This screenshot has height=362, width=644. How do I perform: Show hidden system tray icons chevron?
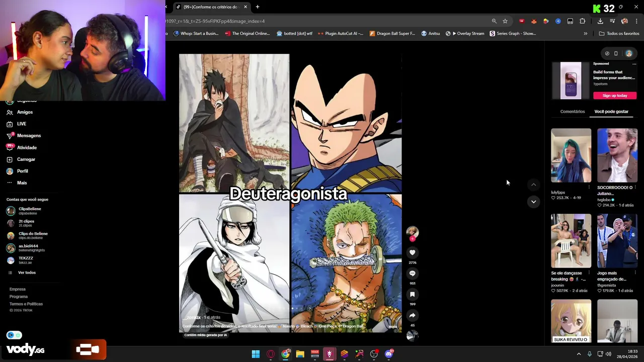coord(579,354)
